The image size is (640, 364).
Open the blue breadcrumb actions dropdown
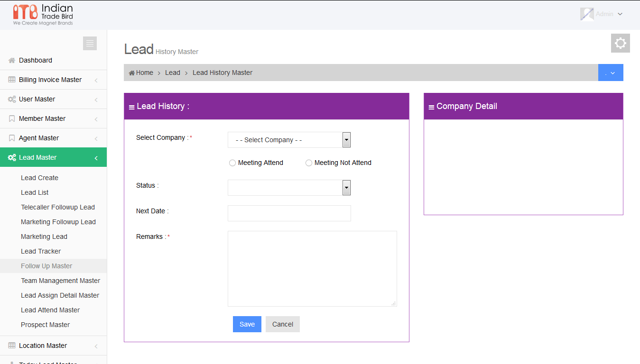click(611, 73)
